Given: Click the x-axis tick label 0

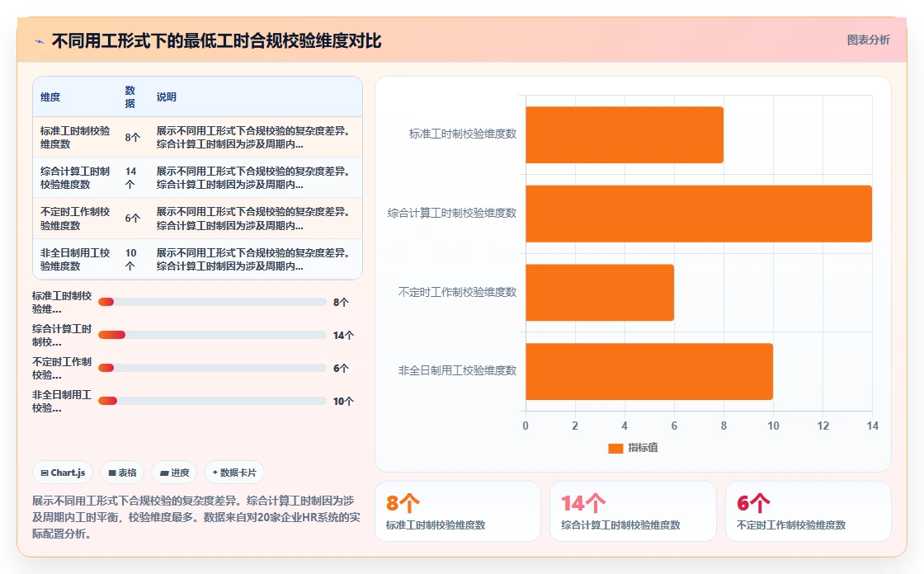Looking at the screenshot, I should point(526,426).
